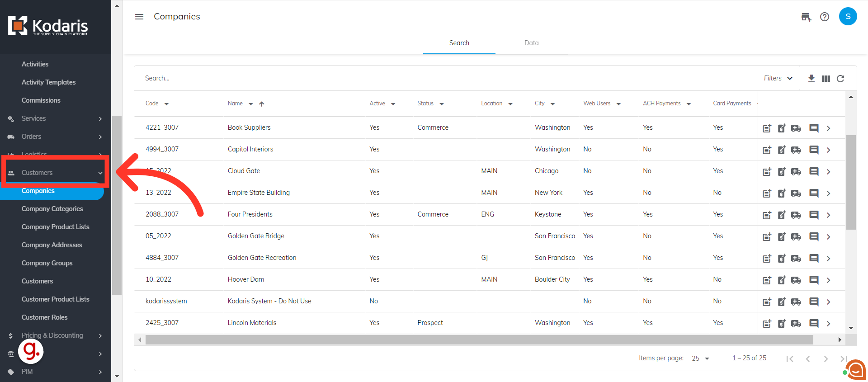Screen dimensions: 868x382
Task: Open Customer Product Lists in sidebar
Action: 55,299
